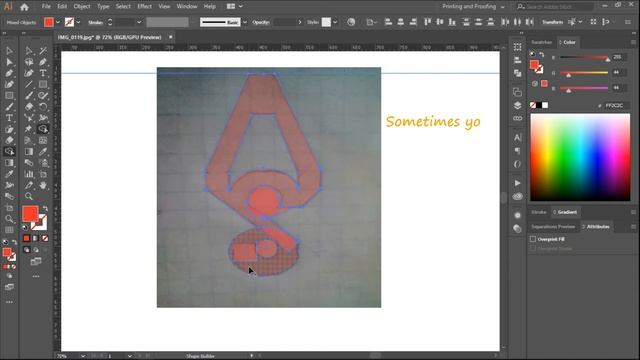Open the Layers panel from the dock
This screenshot has height=360, width=640.
[518, 105]
